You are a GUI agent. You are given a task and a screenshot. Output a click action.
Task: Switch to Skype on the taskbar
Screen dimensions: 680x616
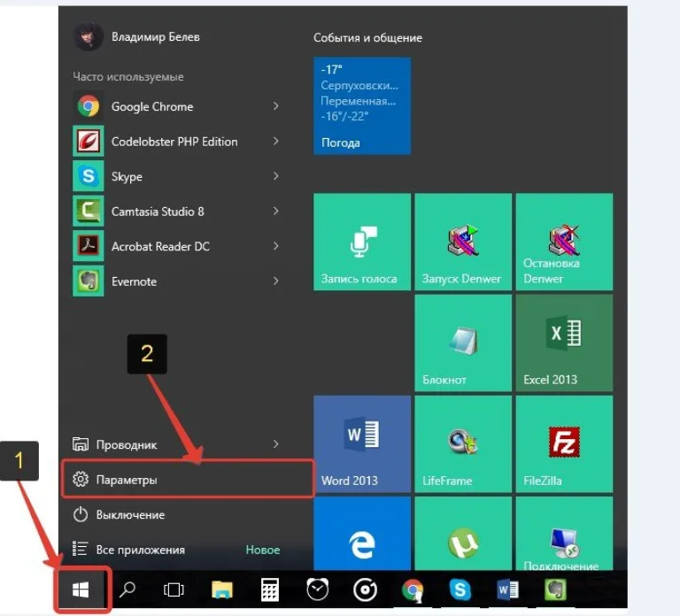click(x=460, y=589)
